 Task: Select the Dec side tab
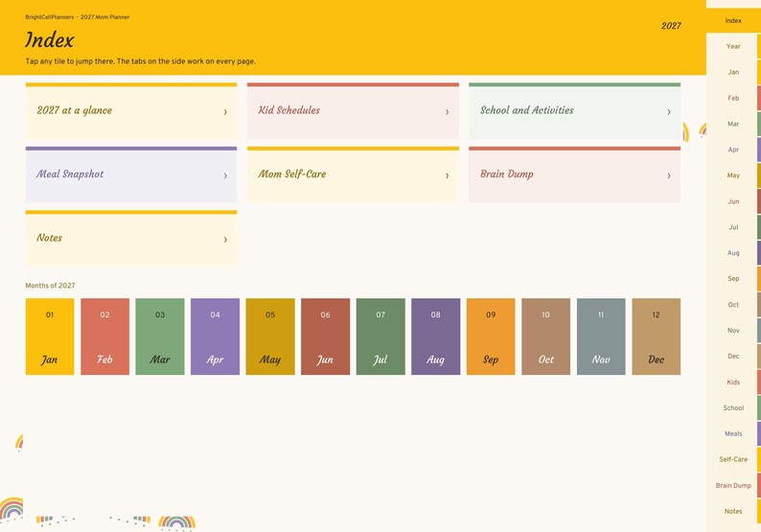click(x=733, y=357)
